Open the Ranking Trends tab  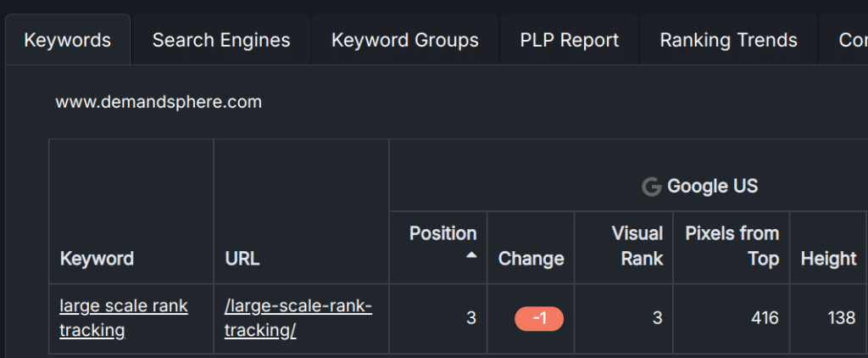click(728, 40)
